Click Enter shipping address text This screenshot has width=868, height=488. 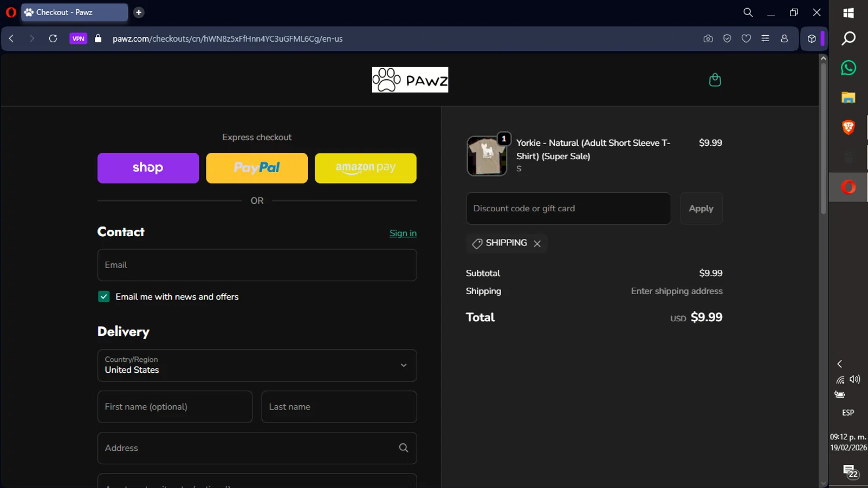pyautogui.click(x=676, y=291)
